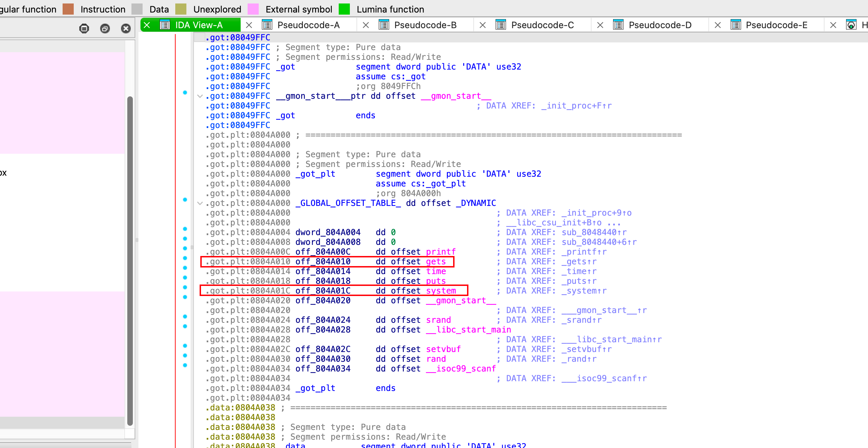The width and height of the screenshot is (868, 448).
Task: Click the panel maximize icon in left pane
Action: [x=84, y=29]
